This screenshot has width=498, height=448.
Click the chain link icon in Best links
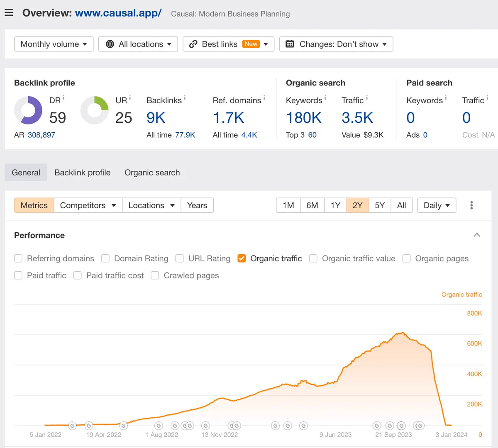click(193, 44)
